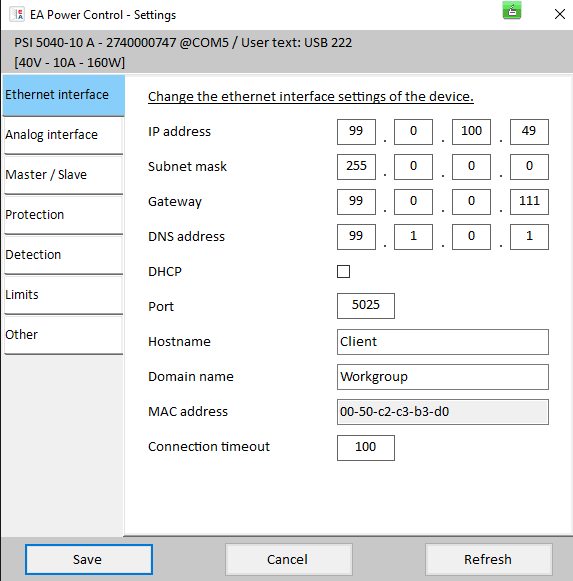This screenshot has height=581, width=573.
Task: Click the last Gateway octet field 111
Action: coord(529,202)
